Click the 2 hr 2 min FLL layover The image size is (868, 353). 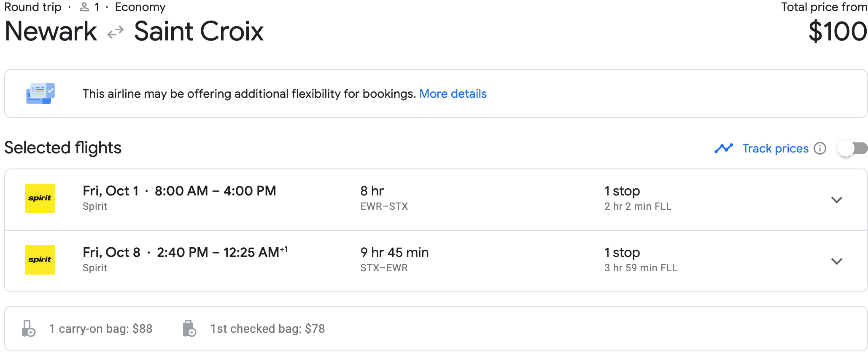click(x=638, y=206)
